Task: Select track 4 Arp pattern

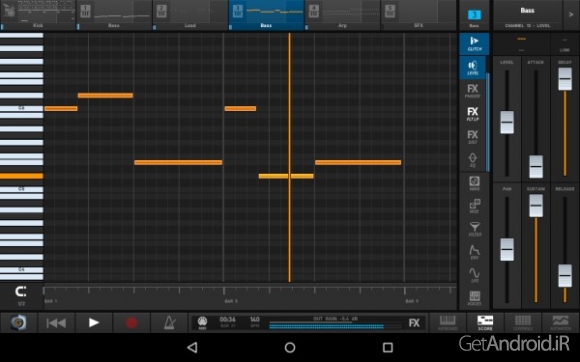Action: pyautogui.click(x=343, y=15)
